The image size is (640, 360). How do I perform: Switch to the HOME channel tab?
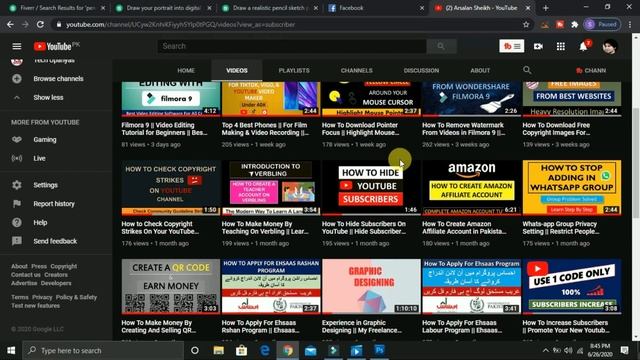pyautogui.click(x=186, y=71)
